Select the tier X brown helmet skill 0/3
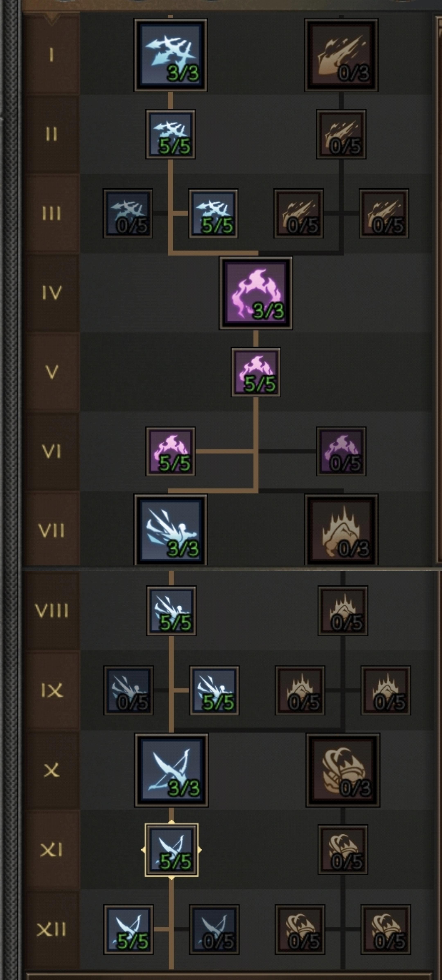Viewport: 442px width, 980px height. [343, 770]
